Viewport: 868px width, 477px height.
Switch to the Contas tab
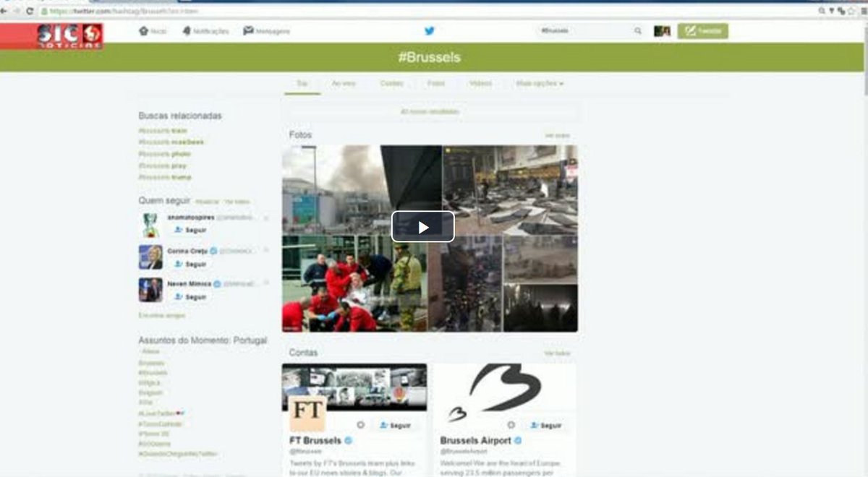click(391, 84)
